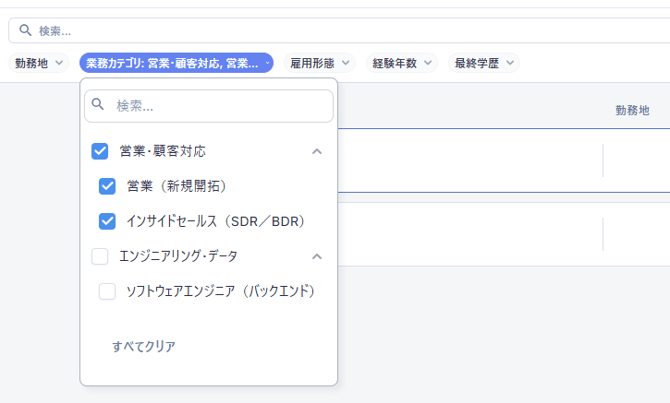
Task: Uncheck インサイドセールス（SDR／BDR） checkbox
Action: 108,221
